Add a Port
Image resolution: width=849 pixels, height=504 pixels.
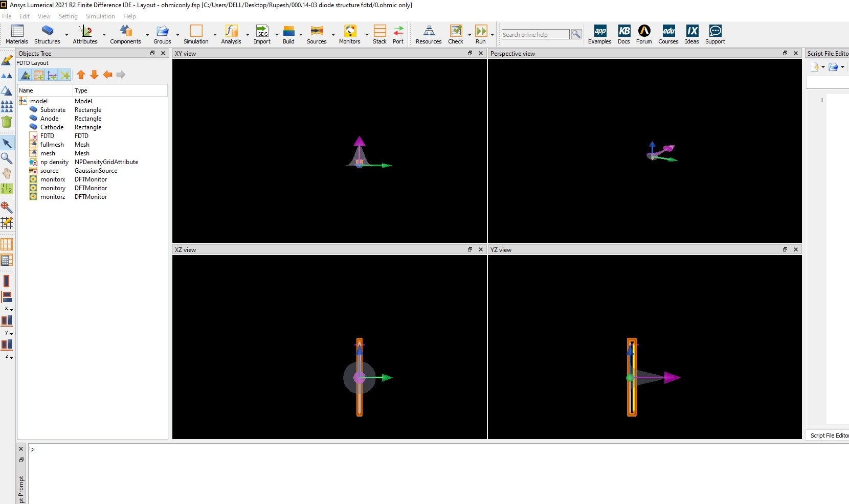coord(398,34)
